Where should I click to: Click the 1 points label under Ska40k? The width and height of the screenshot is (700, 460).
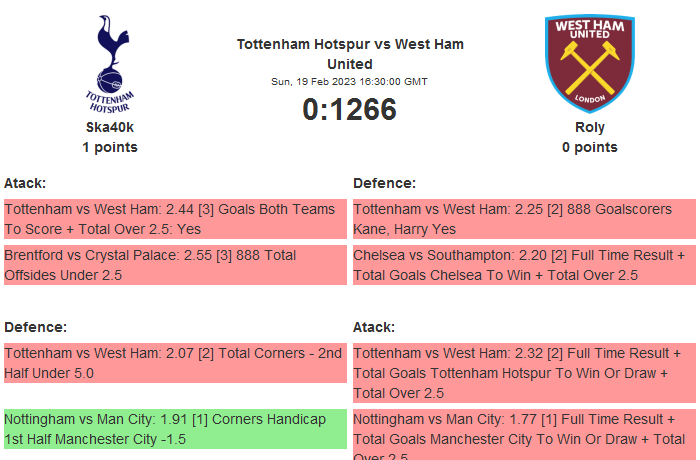pos(110,147)
